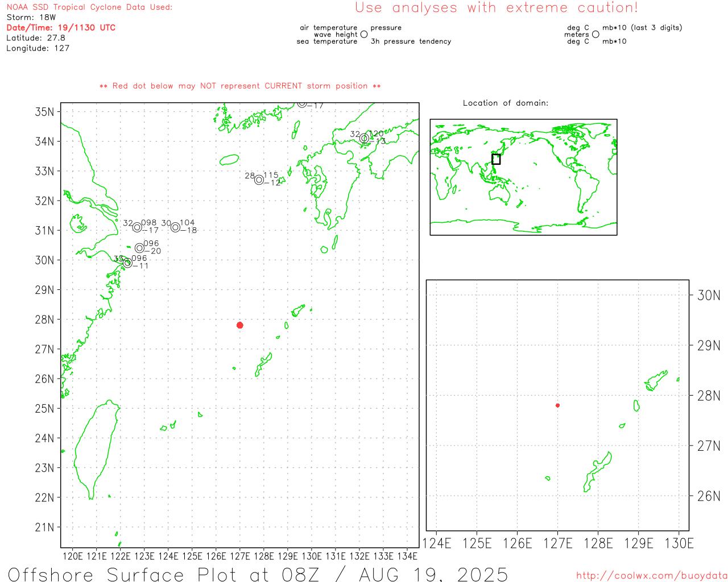This screenshot has width=728, height=582.
Task: Click the black domain box on the world map
Action: point(496,159)
